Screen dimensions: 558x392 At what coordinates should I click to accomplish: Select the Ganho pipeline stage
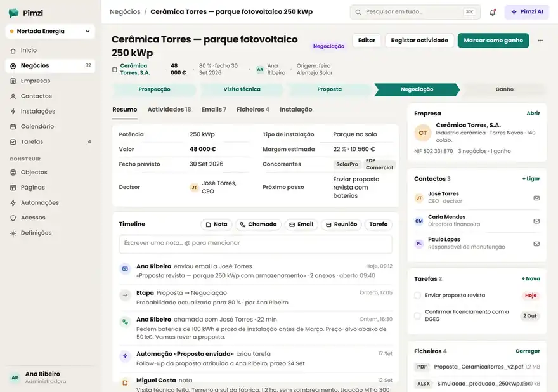pyautogui.click(x=504, y=89)
